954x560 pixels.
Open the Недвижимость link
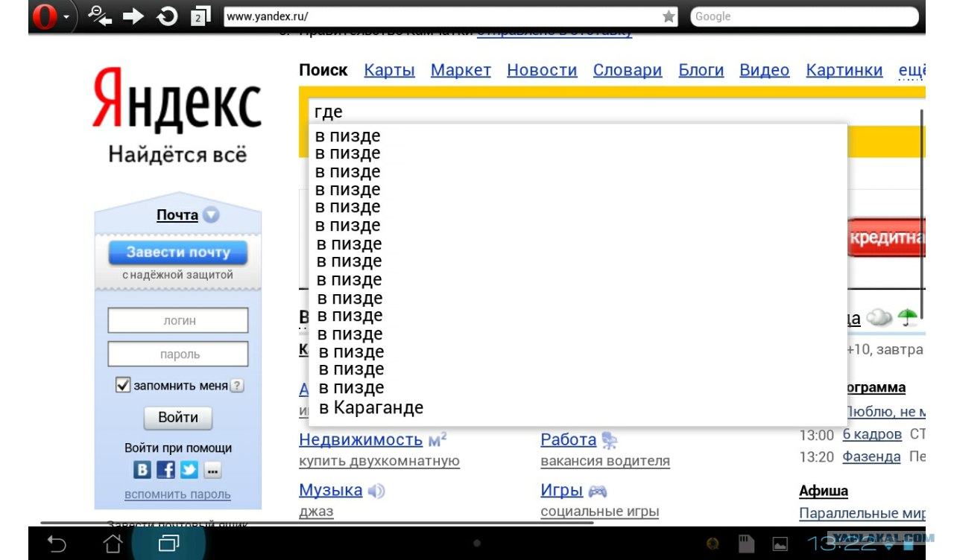(361, 439)
